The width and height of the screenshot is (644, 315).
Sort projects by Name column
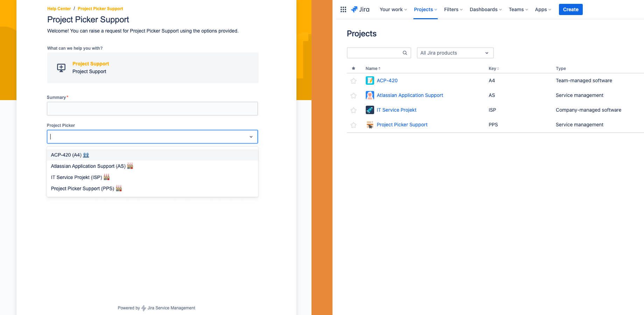tap(373, 69)
